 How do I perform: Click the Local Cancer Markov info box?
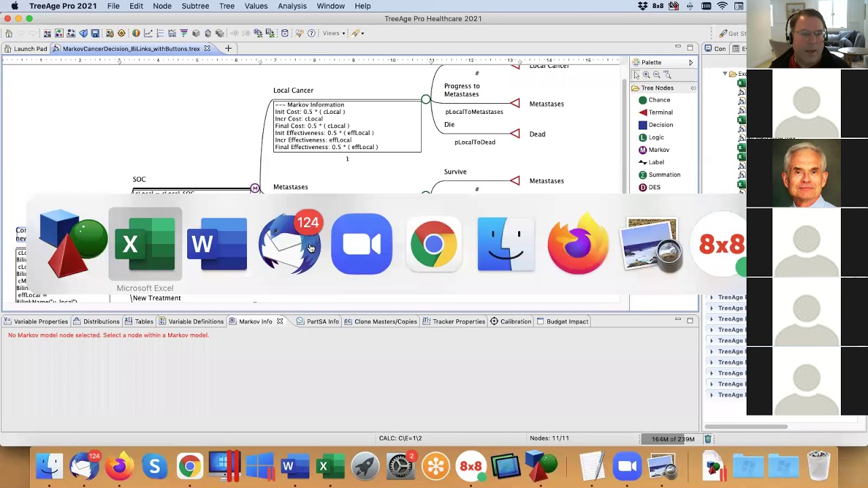coord(347,126)
